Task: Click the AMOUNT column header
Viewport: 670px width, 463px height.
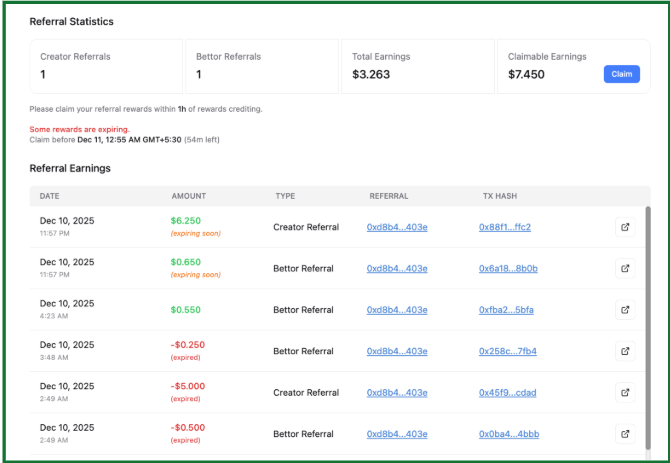Action: (189, 196)
